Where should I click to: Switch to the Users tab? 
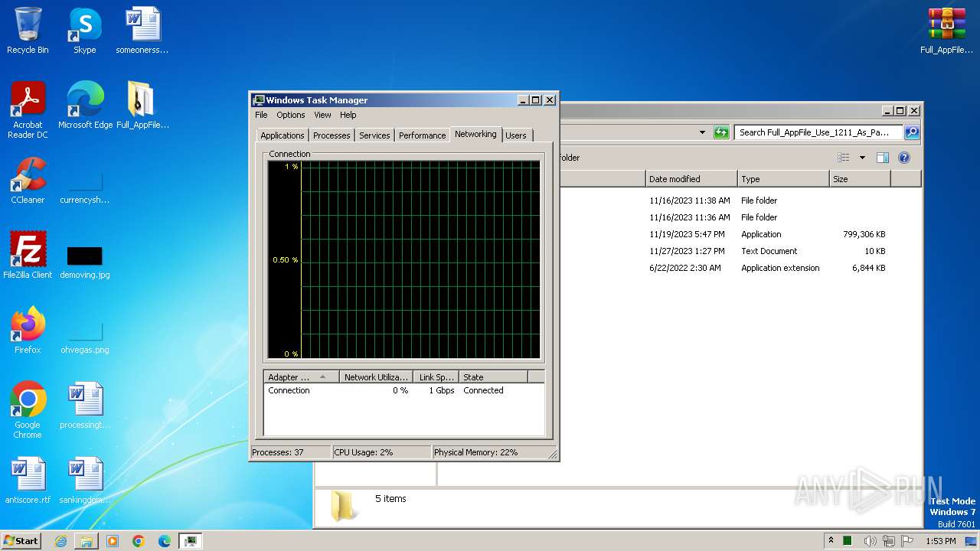click(516, 135)
